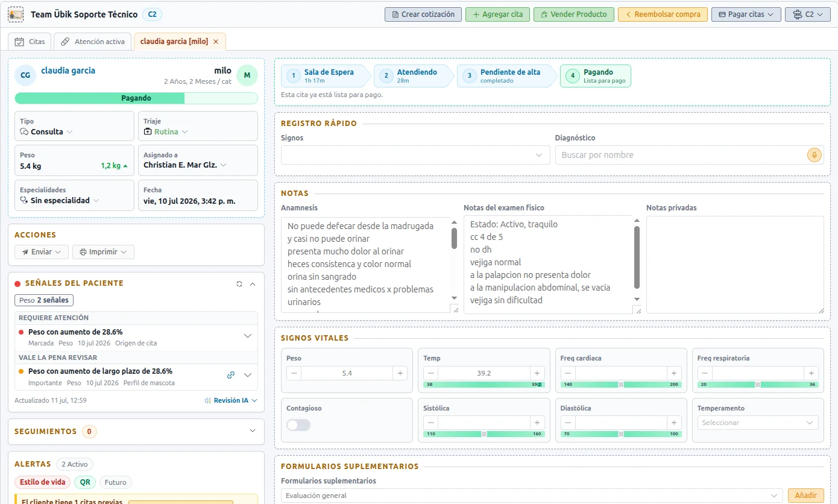Click the Anamnesis scrollbar down arrow
Screen dimensions: 838x504
(x=455, y=298)
